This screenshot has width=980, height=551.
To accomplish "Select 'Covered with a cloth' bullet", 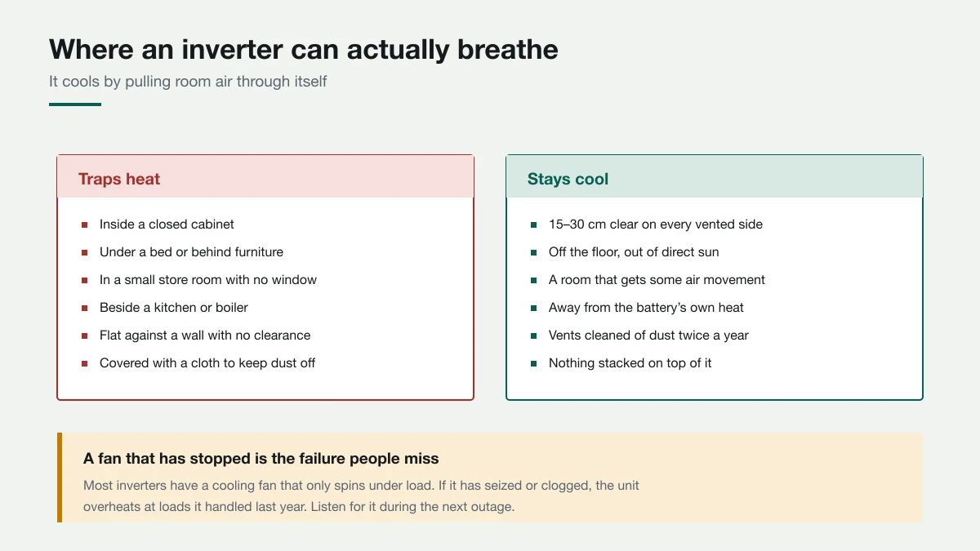I will (x=207, y=363).
